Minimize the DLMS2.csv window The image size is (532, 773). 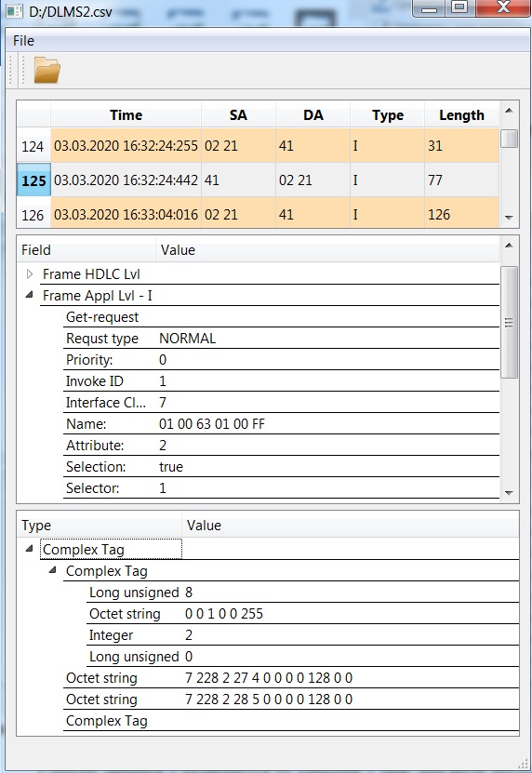[429, 8]
